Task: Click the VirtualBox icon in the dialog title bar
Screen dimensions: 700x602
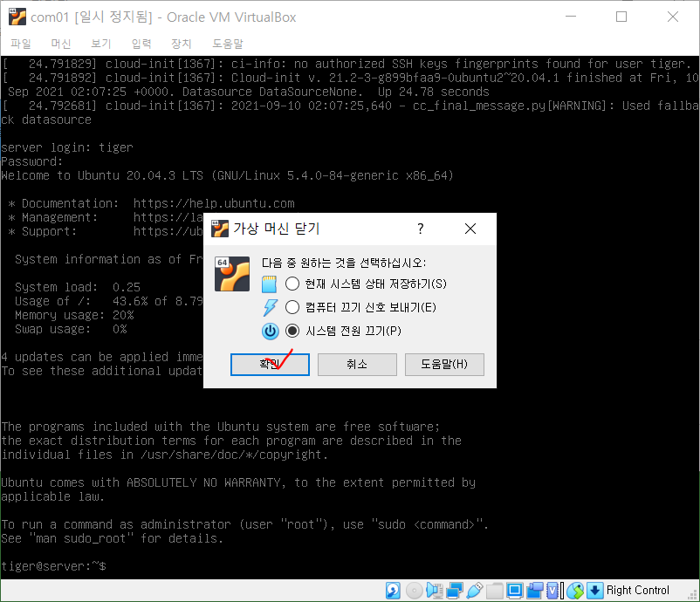Action: tap(219, 229)
